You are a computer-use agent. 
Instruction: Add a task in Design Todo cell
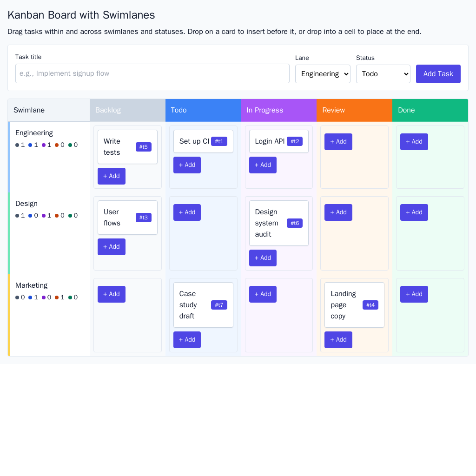click(x=187, y=212)
